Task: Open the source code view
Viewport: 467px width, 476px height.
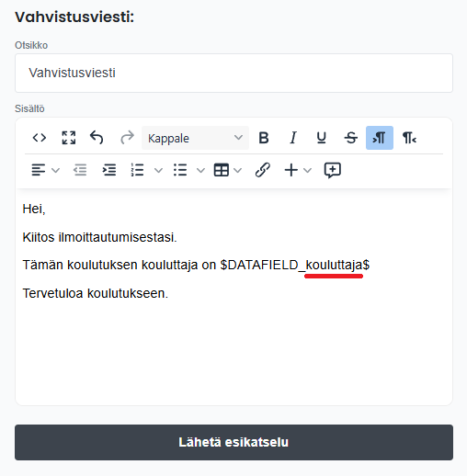Action: point(40,138)
